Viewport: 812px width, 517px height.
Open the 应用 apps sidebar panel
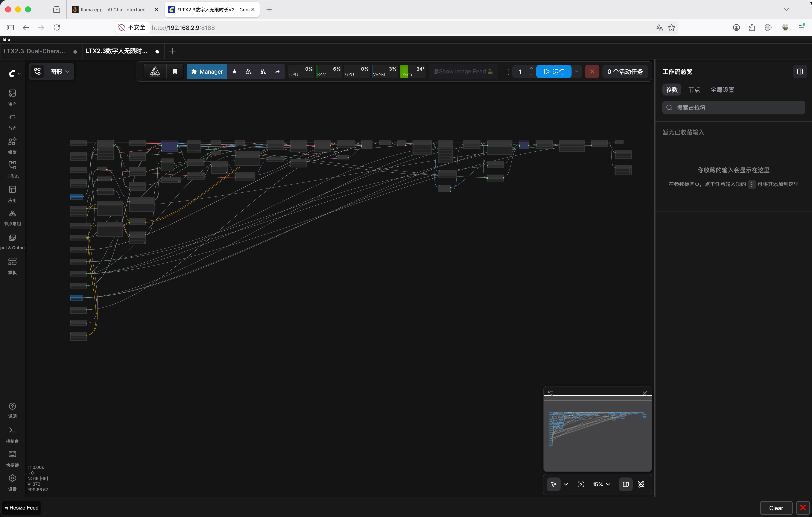click(x=12, y=194)
